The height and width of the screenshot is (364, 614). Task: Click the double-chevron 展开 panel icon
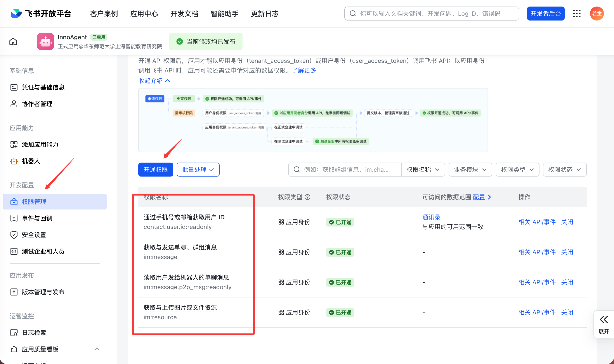(604, 320)
